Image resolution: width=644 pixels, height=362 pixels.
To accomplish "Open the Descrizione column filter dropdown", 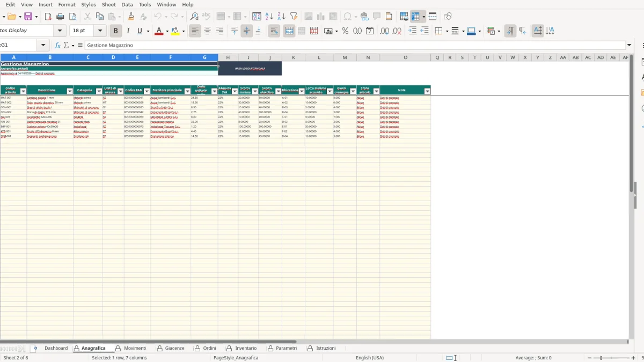I will coord(70,92).
